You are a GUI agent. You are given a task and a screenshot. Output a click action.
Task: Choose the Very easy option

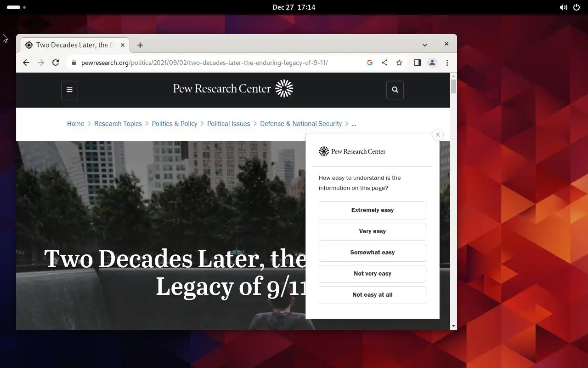click(x=373, y=231)
